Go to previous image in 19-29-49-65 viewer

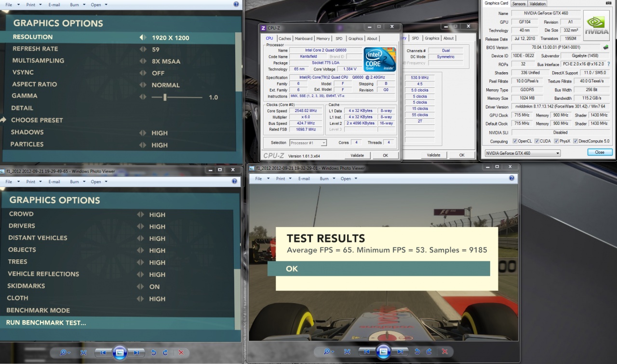click(x=103, y=352)
